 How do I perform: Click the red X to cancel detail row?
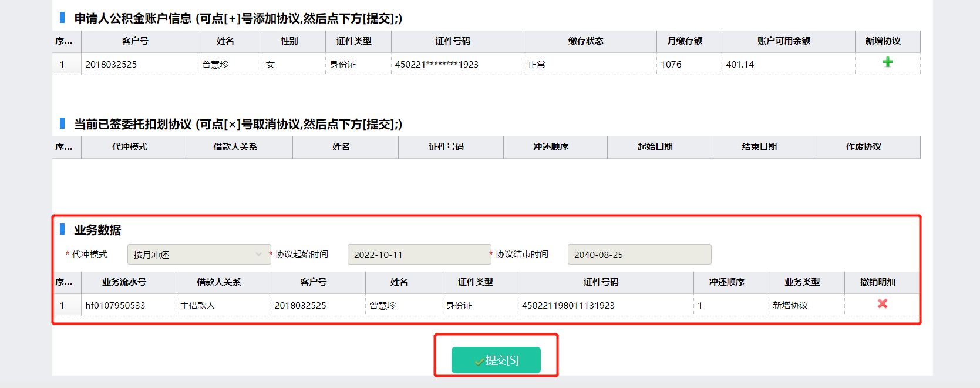tap(882, 304)
